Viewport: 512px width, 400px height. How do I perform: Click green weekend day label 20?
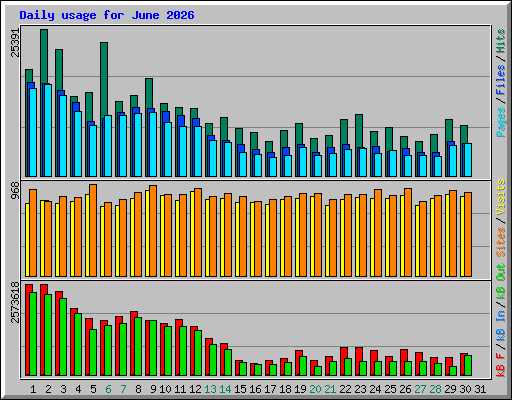pos(315,389)
